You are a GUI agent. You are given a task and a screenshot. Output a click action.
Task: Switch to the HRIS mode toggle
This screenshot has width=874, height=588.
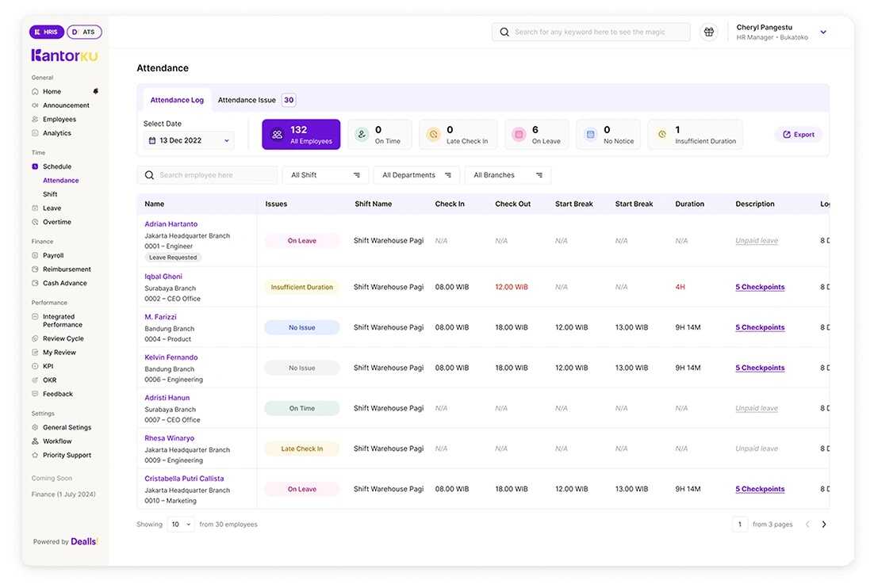pyautogui.click(x=47, y=32)
